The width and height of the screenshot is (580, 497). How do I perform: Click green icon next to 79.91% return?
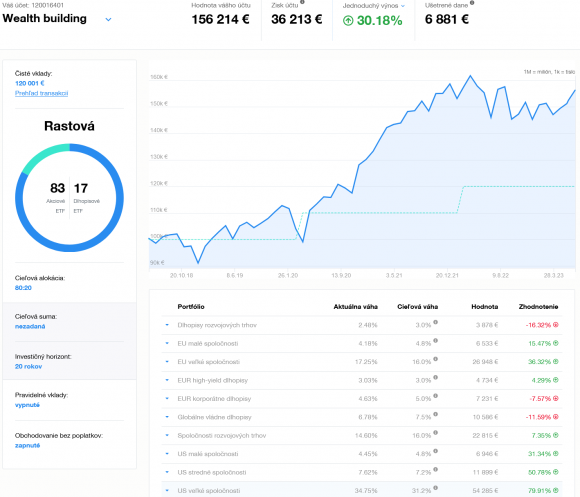[x=555, y=490]
